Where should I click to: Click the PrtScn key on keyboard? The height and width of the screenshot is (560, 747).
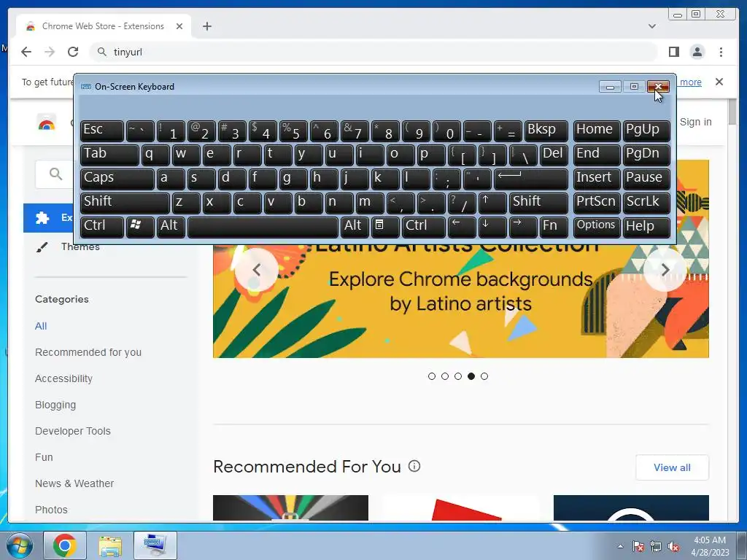(596, 203)
